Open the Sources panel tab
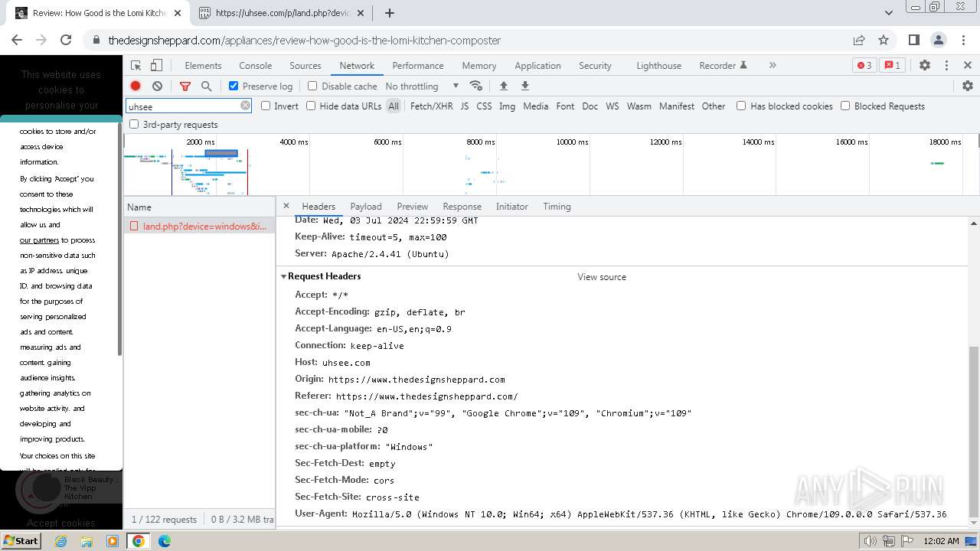This screenshot has width=980, height=551. point(305,66)
